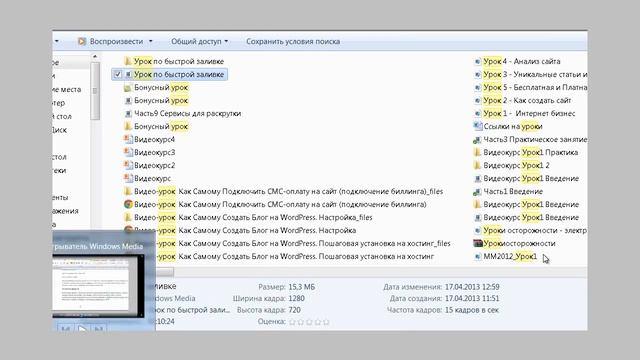Click the Часть9 Сервисы для раскрутки file icon

coord(128,113)
